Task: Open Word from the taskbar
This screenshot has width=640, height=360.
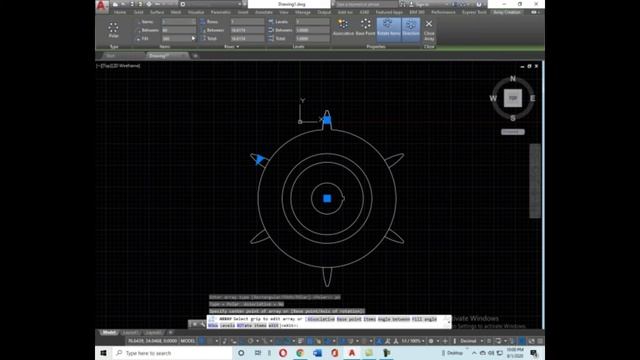Action: [318, 353]
